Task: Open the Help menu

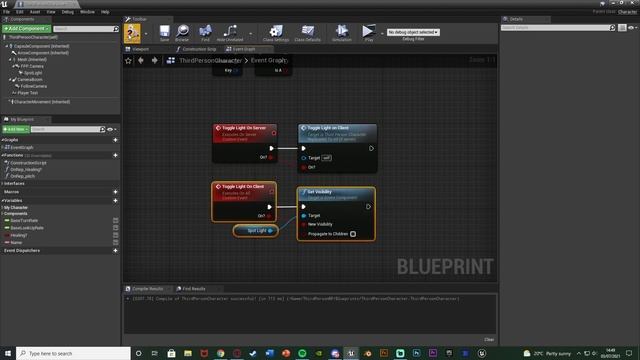Action: click(x=105, y=12)
